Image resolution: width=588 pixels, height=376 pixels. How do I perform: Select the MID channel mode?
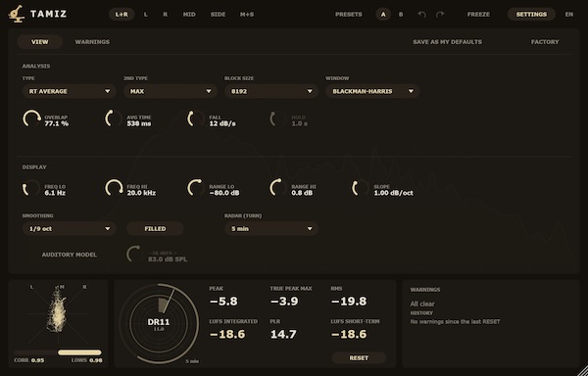[x=189, y=15]
